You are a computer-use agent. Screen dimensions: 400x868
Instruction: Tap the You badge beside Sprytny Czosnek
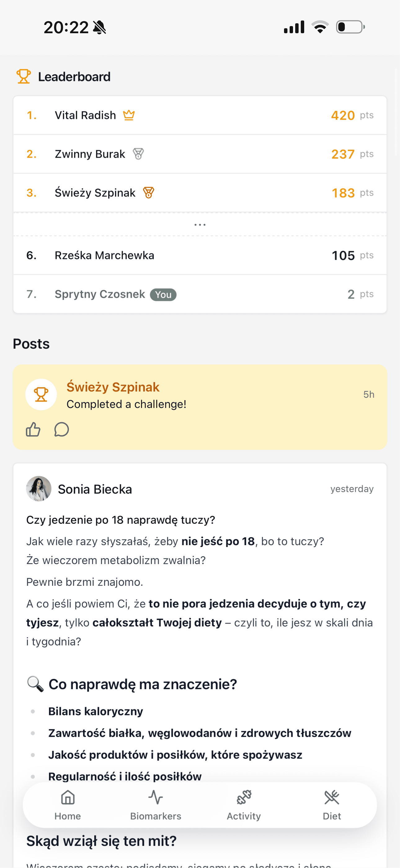point(163,295)
